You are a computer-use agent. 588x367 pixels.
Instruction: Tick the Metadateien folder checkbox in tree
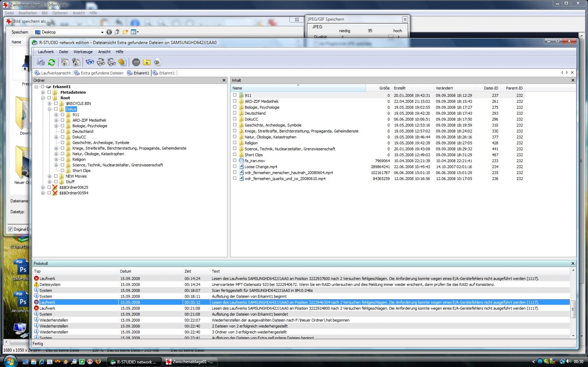tap(49, 92)
